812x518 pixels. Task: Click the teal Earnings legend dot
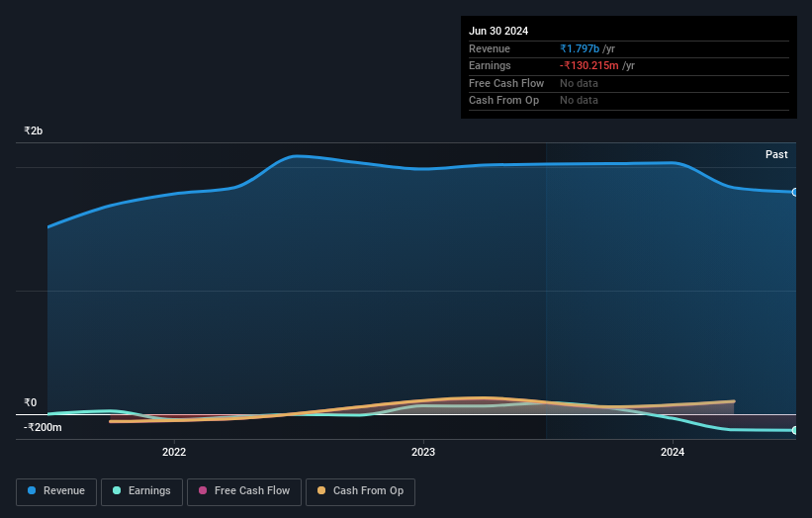coord(117,490)
